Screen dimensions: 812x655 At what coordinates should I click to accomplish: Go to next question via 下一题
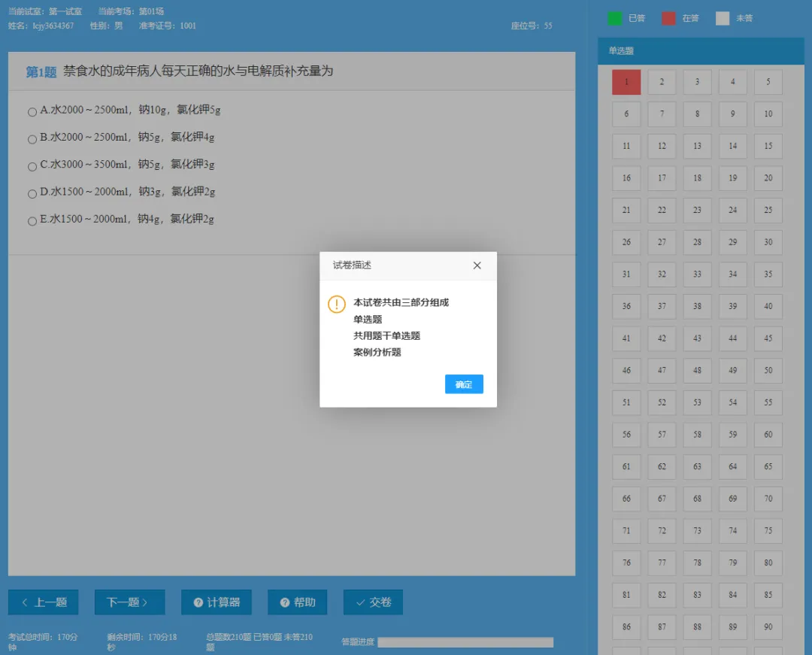pos(129,602)
